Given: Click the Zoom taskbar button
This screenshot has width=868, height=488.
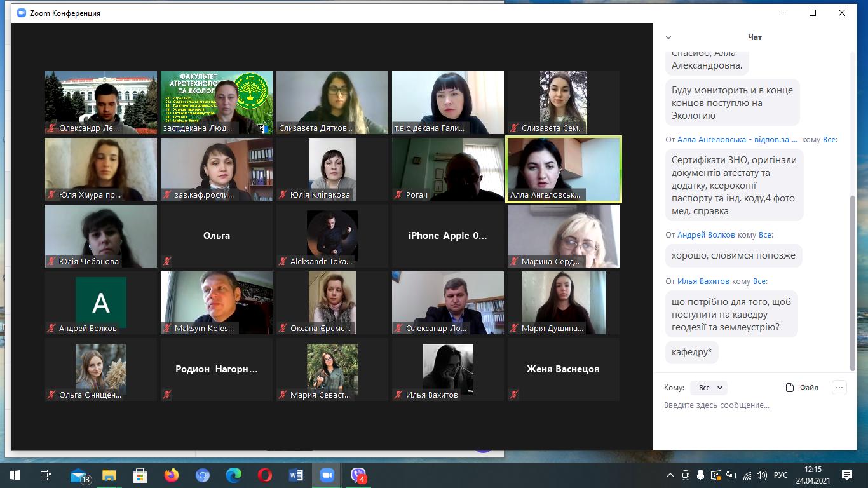Looking at the screenshot, I should 327,475.
